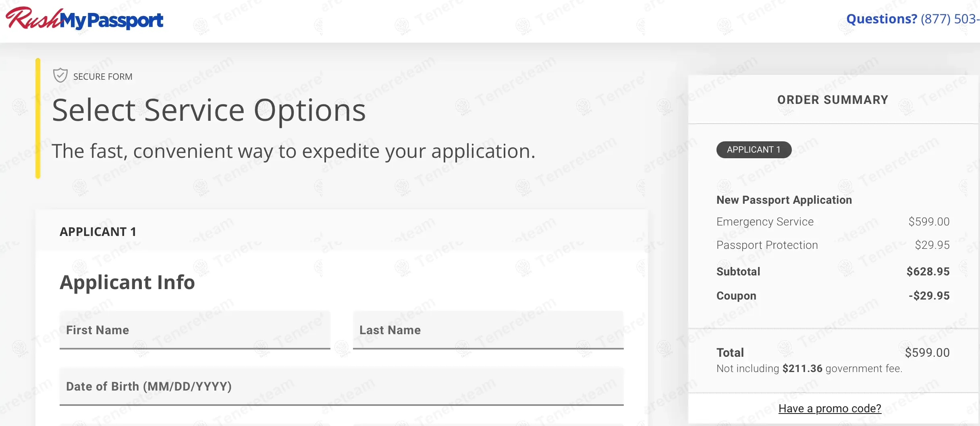Viewport: 980px width, 426px height.
Task: Click the "fast, convenient way" subtitle text
Action: coord(293,151)
